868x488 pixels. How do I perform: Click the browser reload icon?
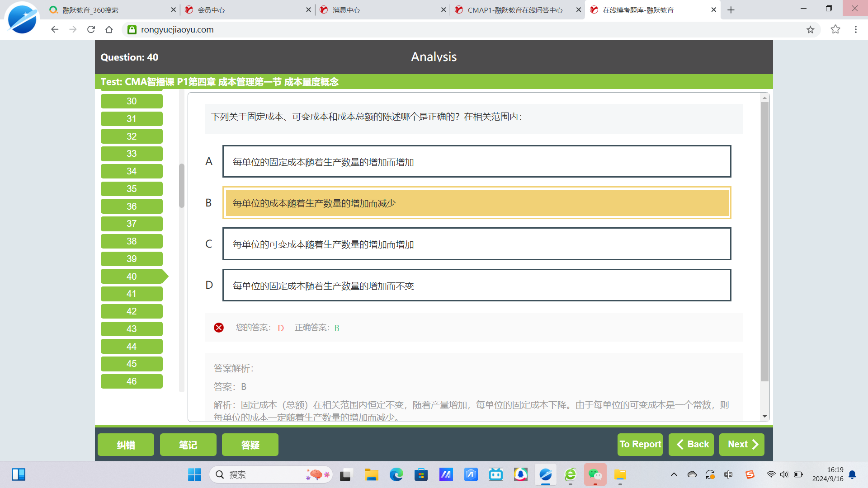click(x=91, y=29)
